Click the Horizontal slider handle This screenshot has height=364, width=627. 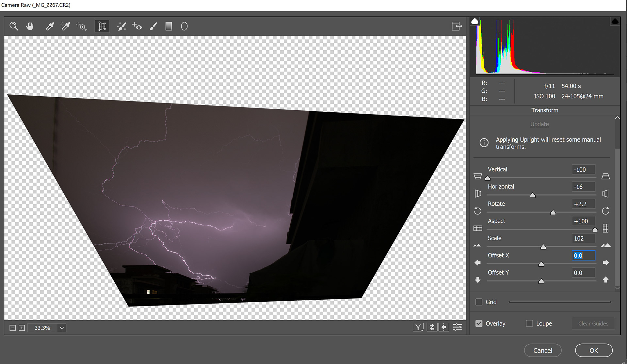pos(533,195)
